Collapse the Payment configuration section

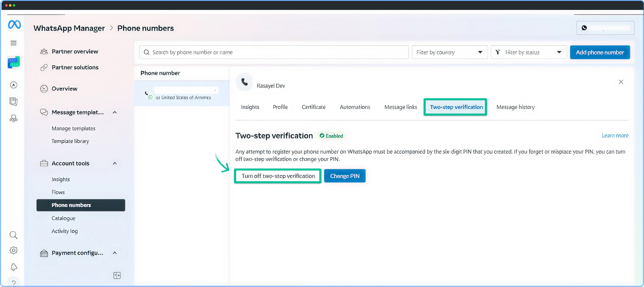pos(115,253)
